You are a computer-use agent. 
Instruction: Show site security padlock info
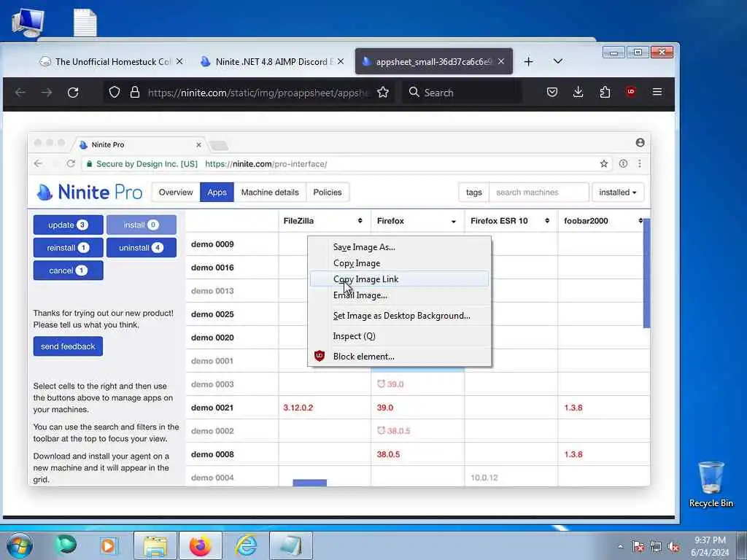(x=135, y=93)
